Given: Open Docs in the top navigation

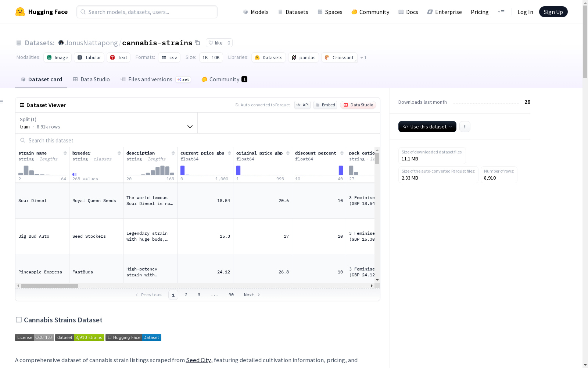Looking at the screenshot, I should pyautogui.click(x=408, y=12).
